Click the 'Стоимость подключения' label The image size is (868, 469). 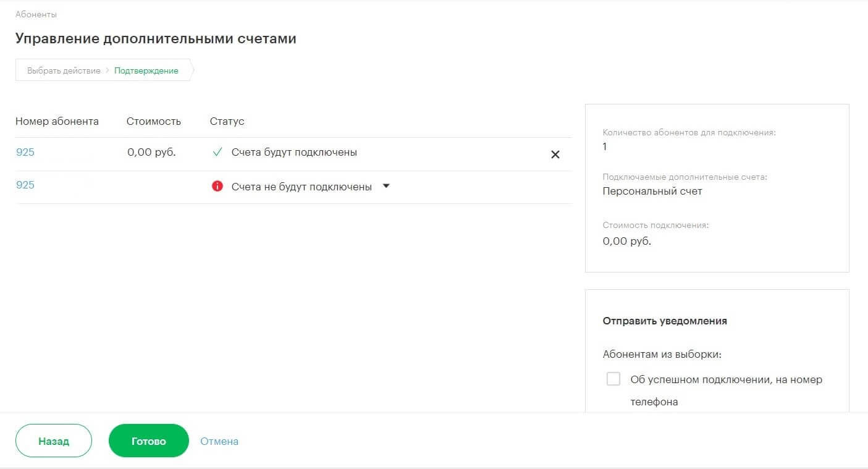click(655, 225)
